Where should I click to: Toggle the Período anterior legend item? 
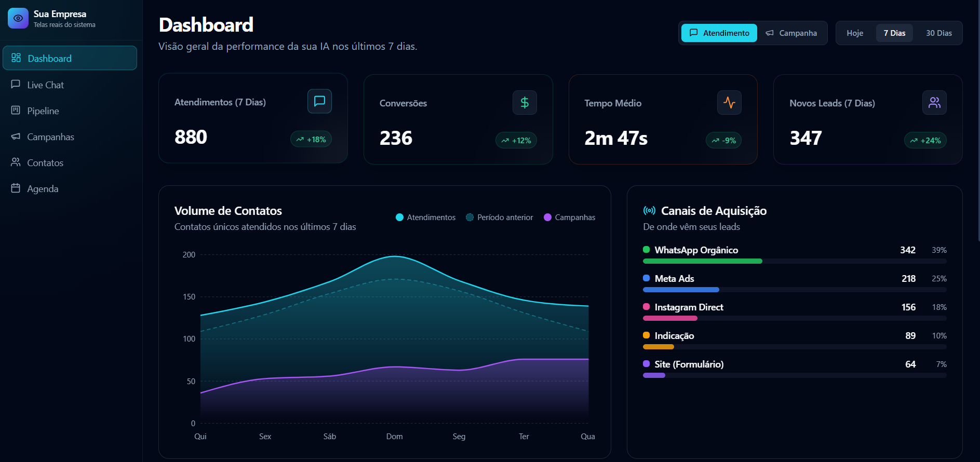(x=499, y=217)
